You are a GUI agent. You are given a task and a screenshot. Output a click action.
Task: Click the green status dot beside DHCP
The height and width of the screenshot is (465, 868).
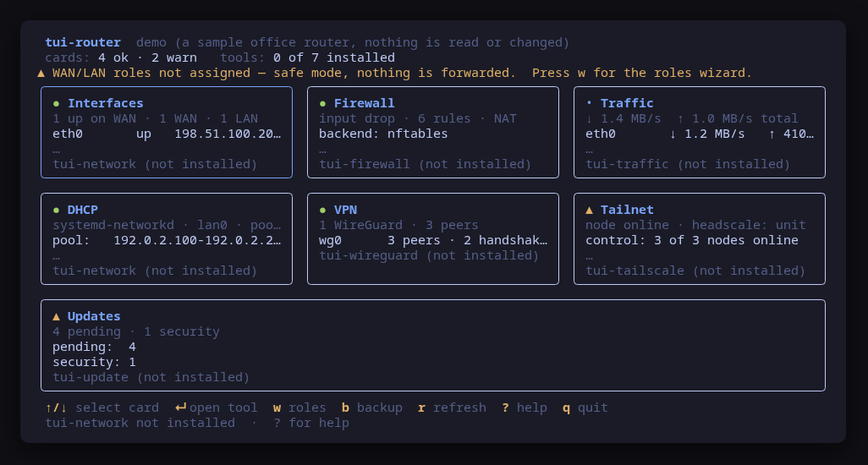pyautogui.click(x=56, y=211)
